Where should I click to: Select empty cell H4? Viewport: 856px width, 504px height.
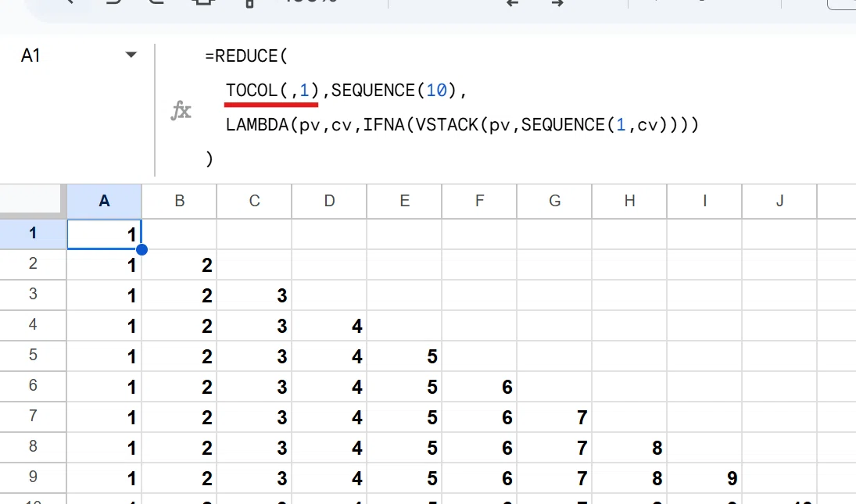[629, 326]
